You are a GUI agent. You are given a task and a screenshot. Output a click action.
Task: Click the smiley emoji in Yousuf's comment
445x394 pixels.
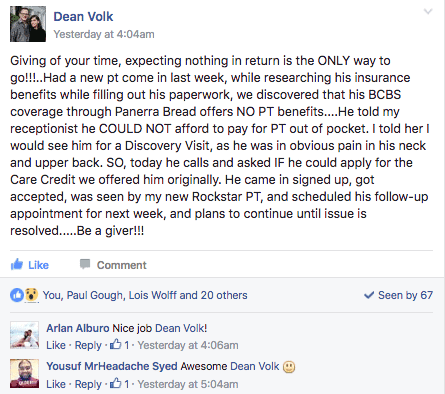pyautogui.click(x=289, y=367)
